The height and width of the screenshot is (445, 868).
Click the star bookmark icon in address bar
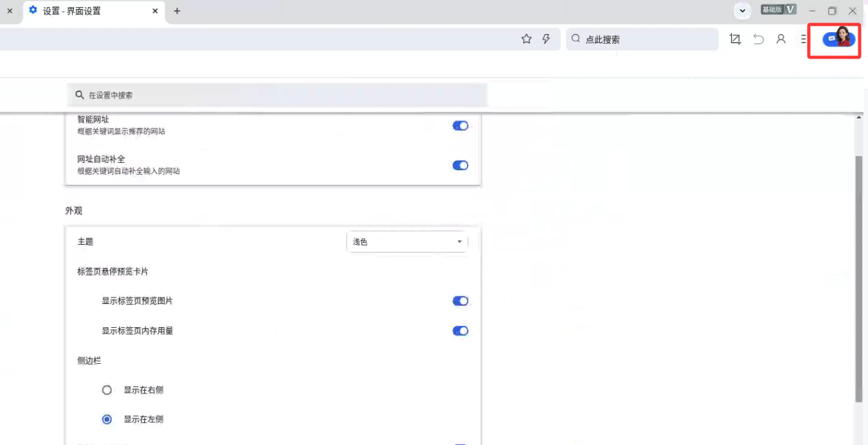point(526,39)
